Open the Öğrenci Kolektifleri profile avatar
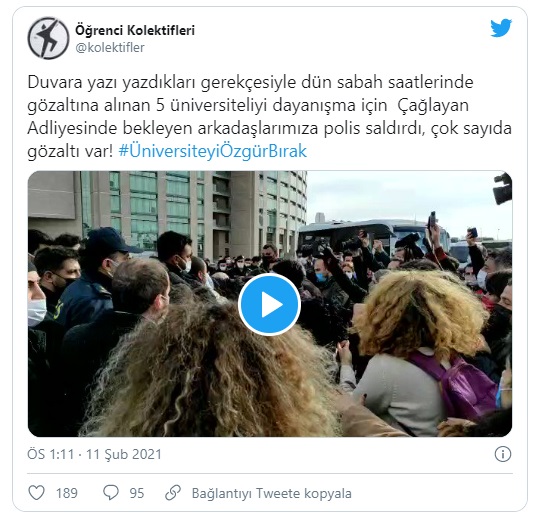535x521 pixels. (x=48, y=38)
